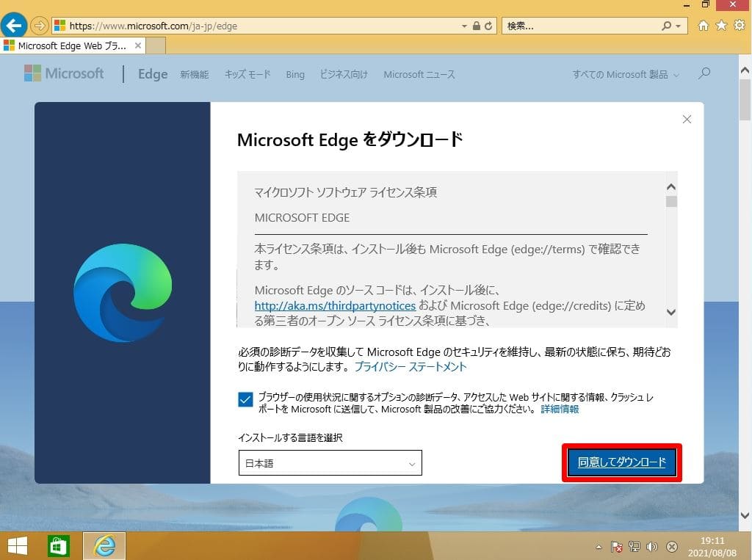Close the Edge download dialog with X
752x560 pixels.
687,120
